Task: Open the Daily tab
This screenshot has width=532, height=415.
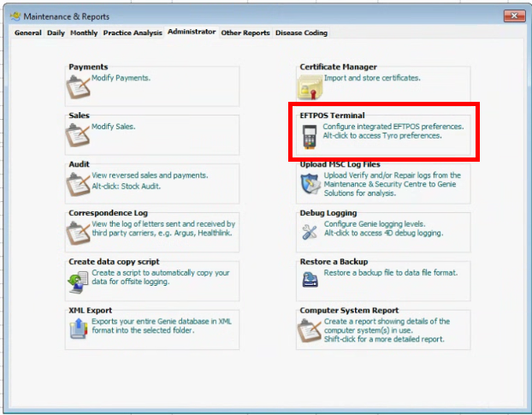Action: pyautogui.click(x=56, y=33)
